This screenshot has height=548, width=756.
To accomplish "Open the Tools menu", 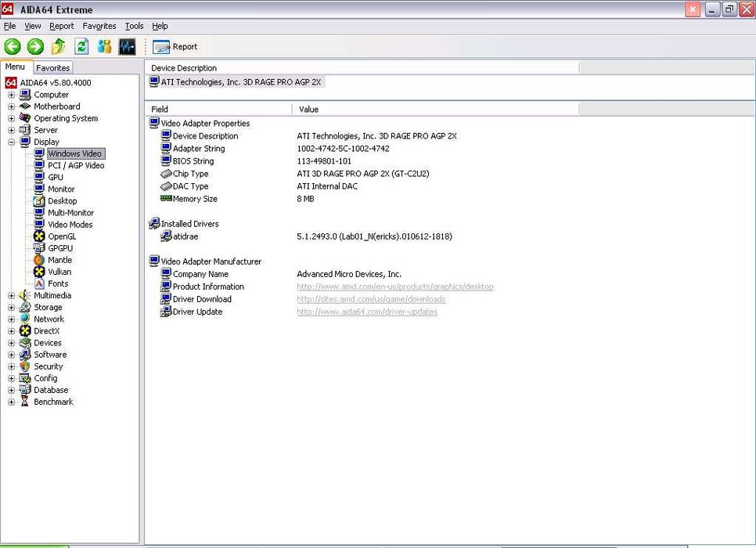I will click(x=134, y=26).
